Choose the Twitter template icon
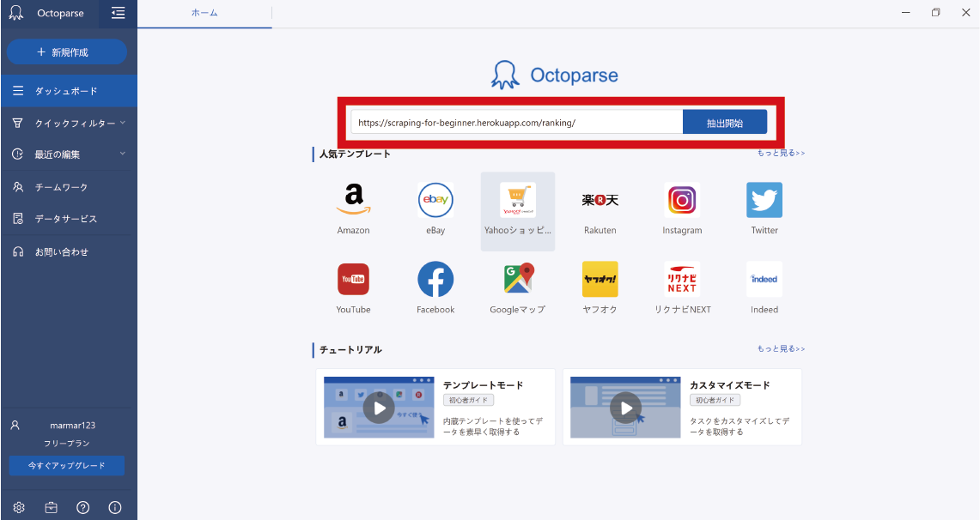This screenshot has height=520, width=980. (764, 200)
